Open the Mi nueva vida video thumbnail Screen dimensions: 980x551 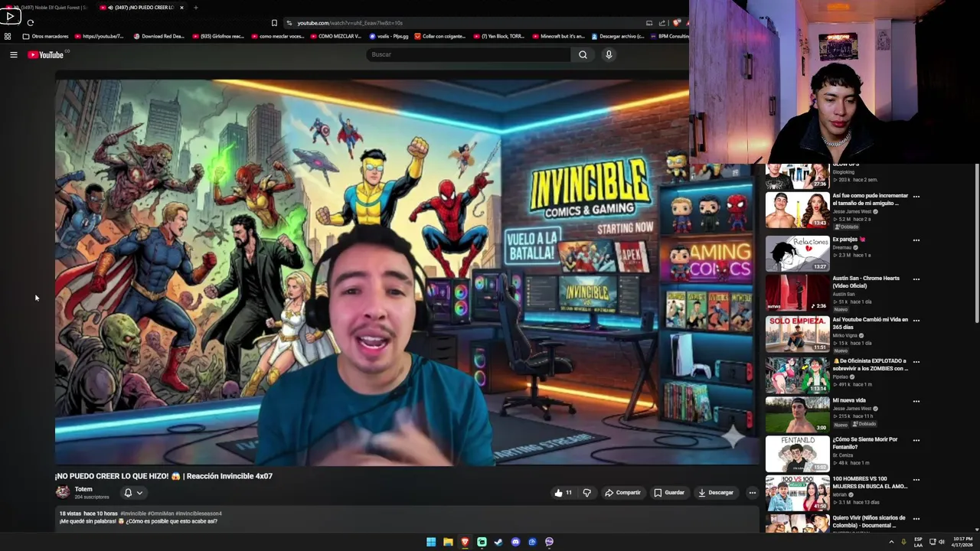(797, 415)
